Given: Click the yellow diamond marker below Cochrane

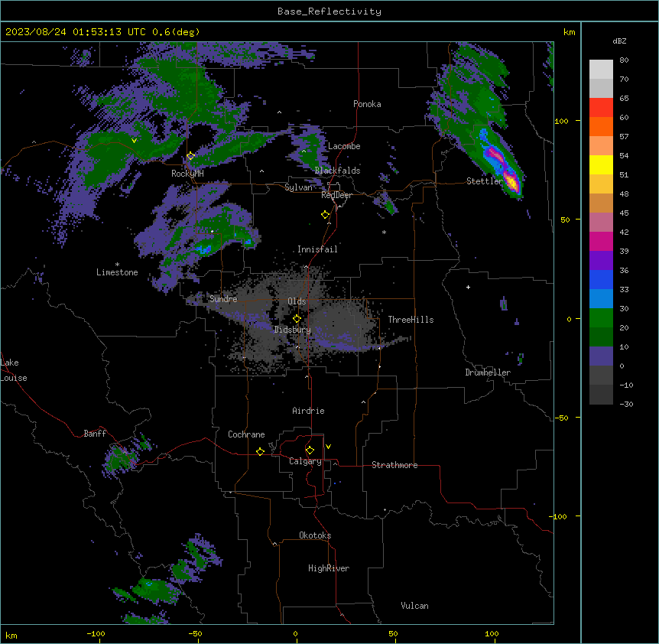Looking at the screenshot, I should [260, 451].
